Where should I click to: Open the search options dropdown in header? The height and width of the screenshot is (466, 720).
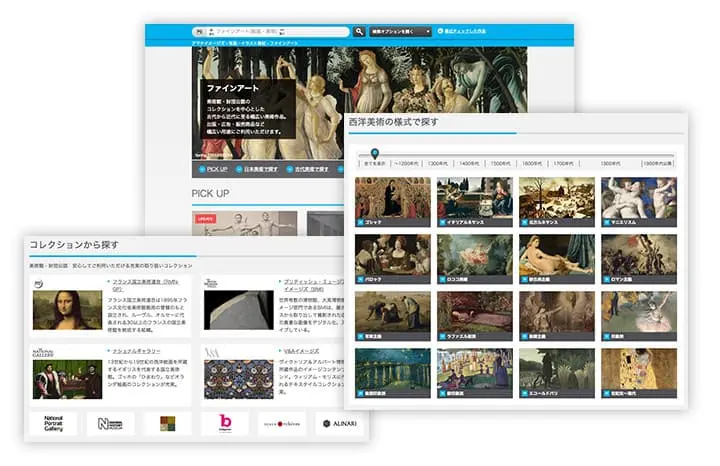pyautogui.click(x=400, y=32)
